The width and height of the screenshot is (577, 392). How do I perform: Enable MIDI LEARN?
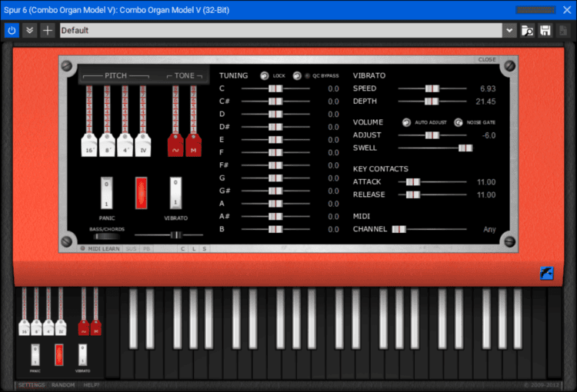coord(101,249)
